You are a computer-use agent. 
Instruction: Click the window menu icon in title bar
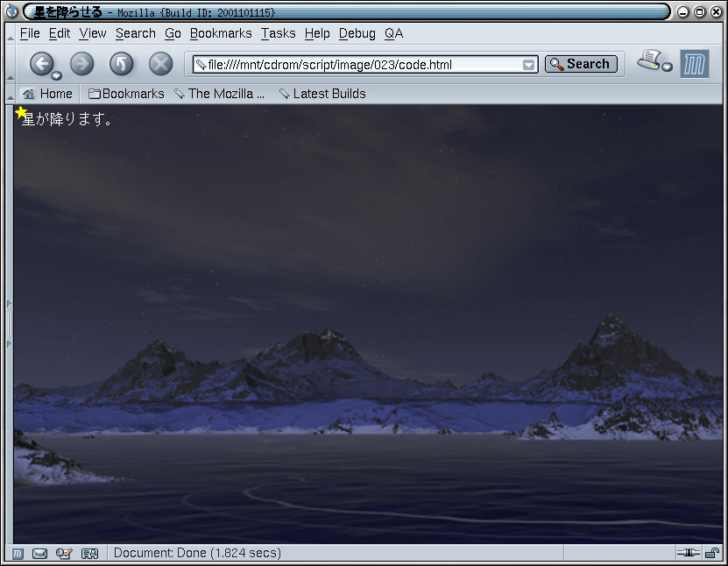coord(11,11)
